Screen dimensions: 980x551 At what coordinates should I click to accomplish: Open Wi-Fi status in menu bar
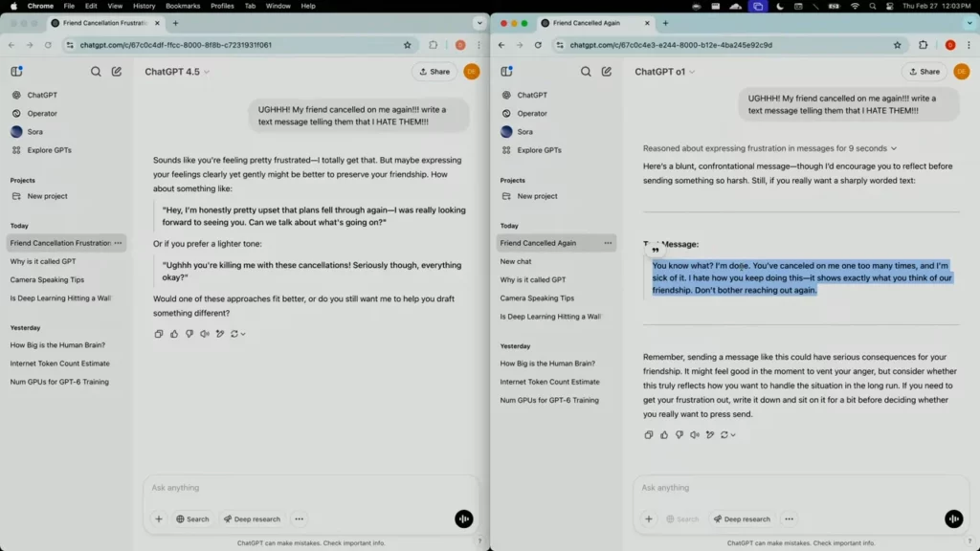855,6
